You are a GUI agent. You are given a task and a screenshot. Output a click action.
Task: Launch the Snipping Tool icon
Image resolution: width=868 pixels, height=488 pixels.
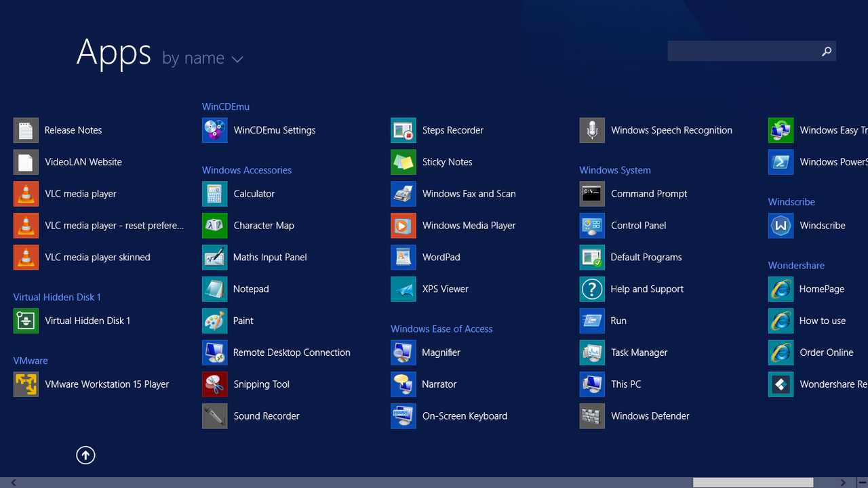click(x=215, y=384)
